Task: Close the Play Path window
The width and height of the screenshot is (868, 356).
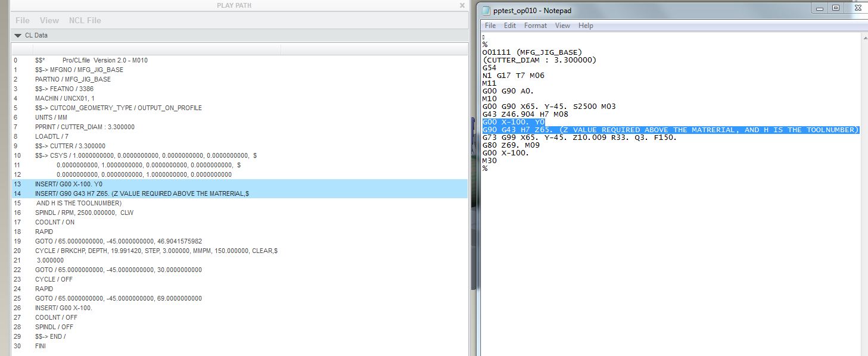Action: [462, 5]
